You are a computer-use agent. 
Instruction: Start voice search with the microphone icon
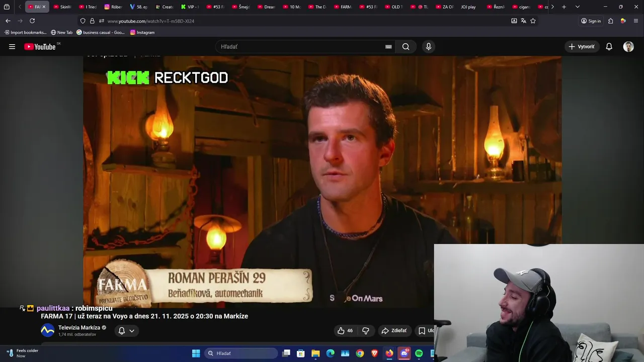pyautogui.click(x=429, y=47)
